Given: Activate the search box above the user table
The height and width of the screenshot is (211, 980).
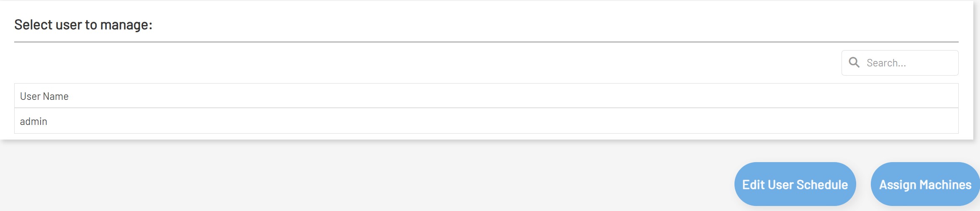Looking at the screenshot, I should point(908,63).
